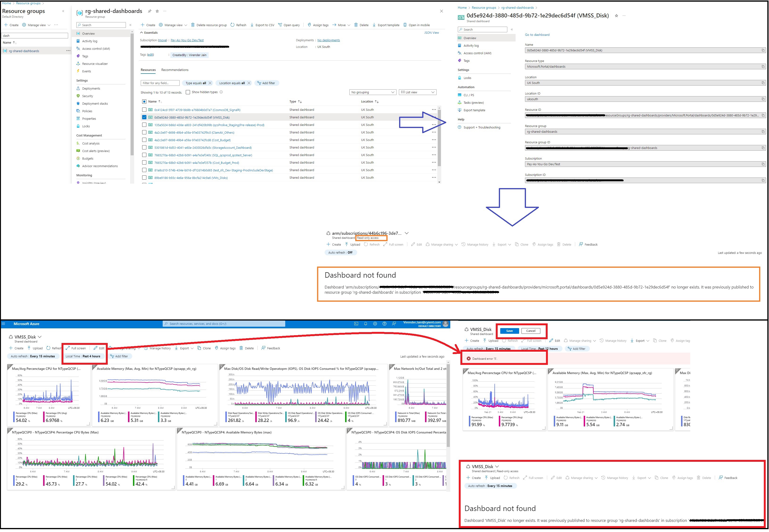The height and width of the screenshot is (532, 769).
Task: Uncheck the VMSS_Disk row checkbox
Action: [x=144, y=117]
